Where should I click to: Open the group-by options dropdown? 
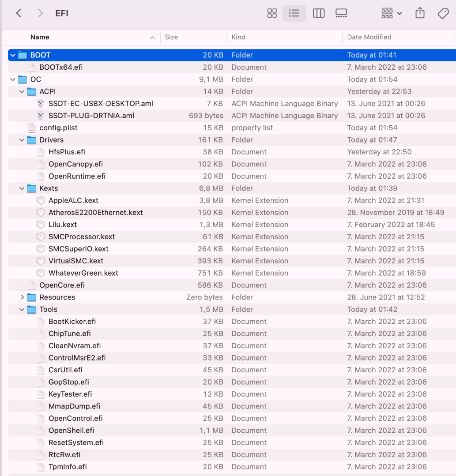point(392,13)
